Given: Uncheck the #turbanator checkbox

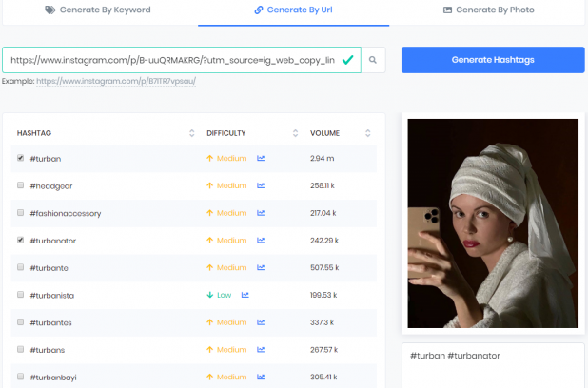Looking at the screenshot, I should tap(21, 240).
